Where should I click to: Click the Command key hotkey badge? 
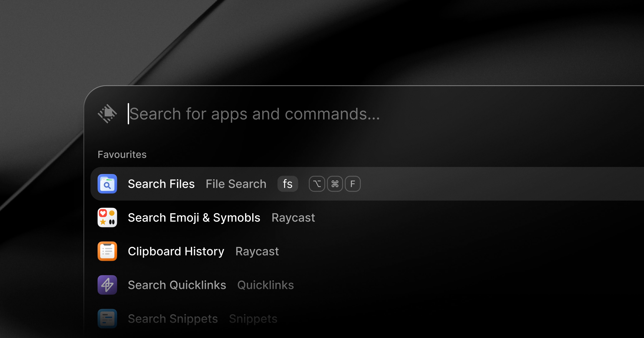pos(335,184)
